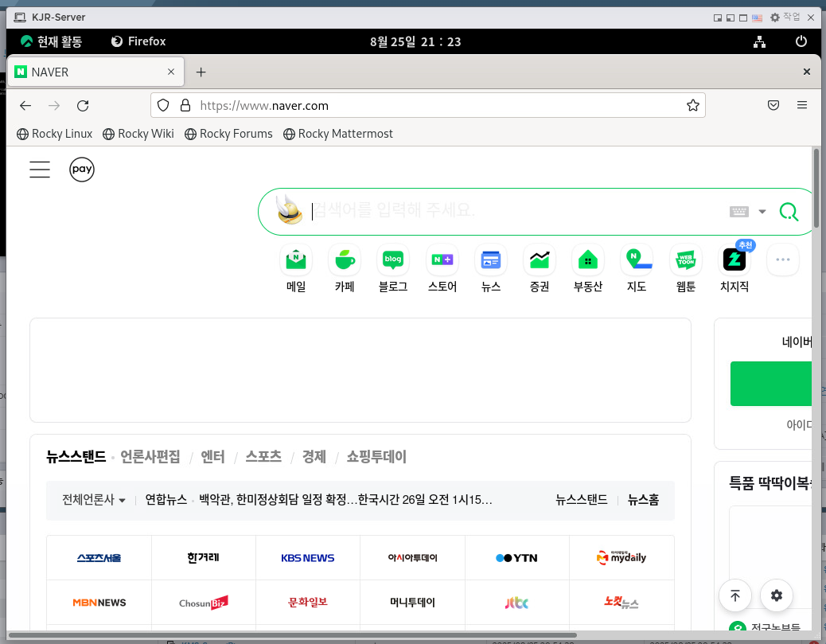Switch to the 경제 tab
This screenshot has width=826, height=644.
314,456
